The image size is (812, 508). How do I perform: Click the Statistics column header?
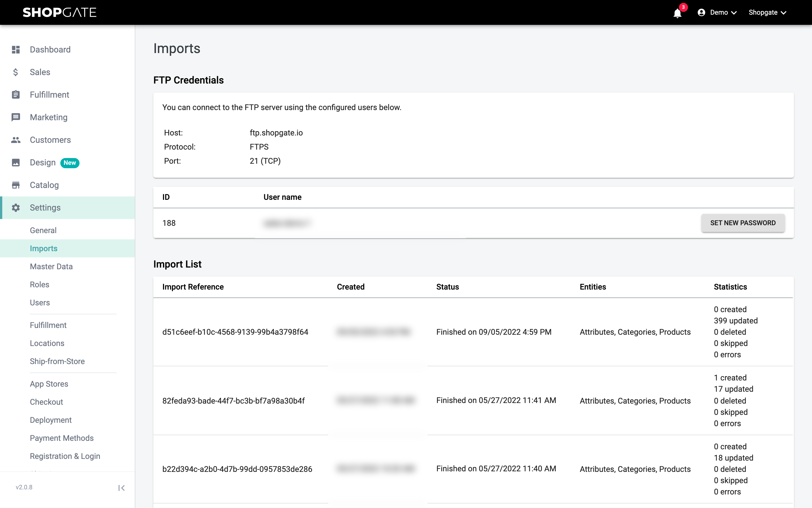(x=730, y=287)
